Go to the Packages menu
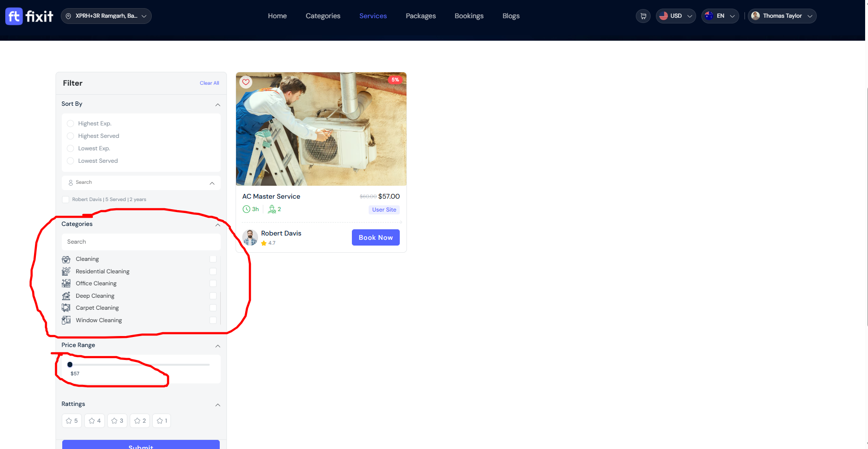The image size is (868, 449). click(420, 16)
